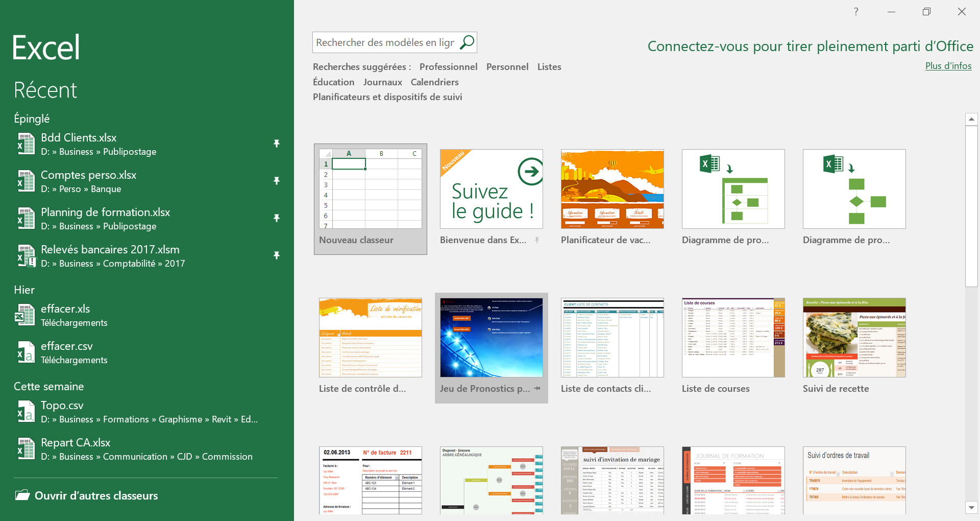This screenshot has height=521, width=980.
Task: Open the Arbre généalogique template
Action: 491,480
